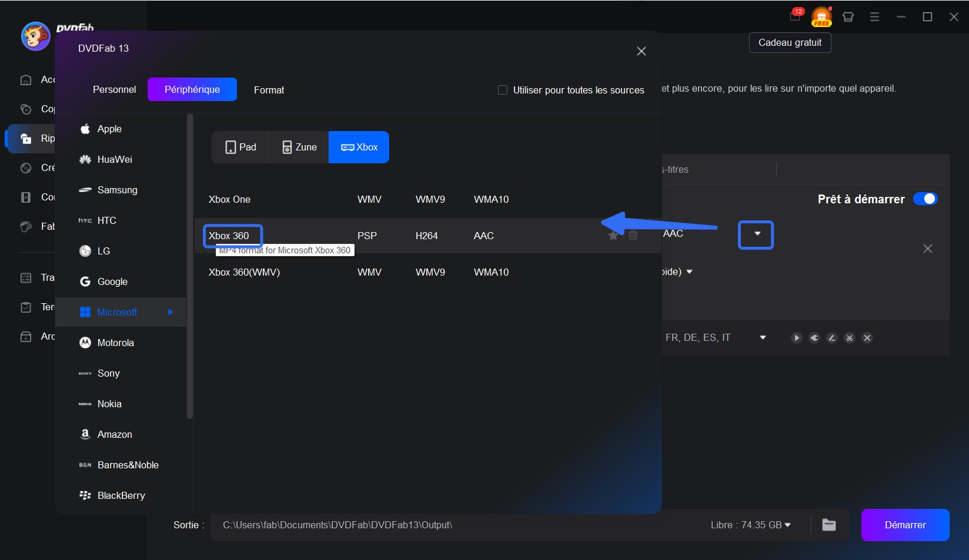Open the dropdown arrow ending in 'pide)'
The height and width of the screenshot is (560, 969).
(x=689, y=271)
